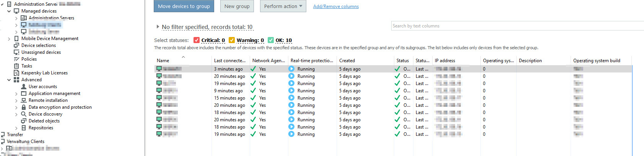The image size is (644, 156).
Task: Toggle the Warning status checkbox
Action: (232, 40)
